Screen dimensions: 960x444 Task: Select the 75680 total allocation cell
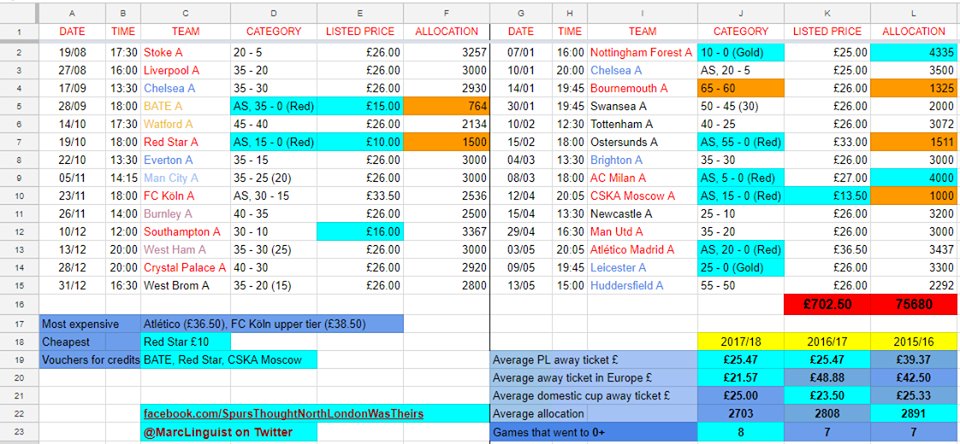(914, 304)
